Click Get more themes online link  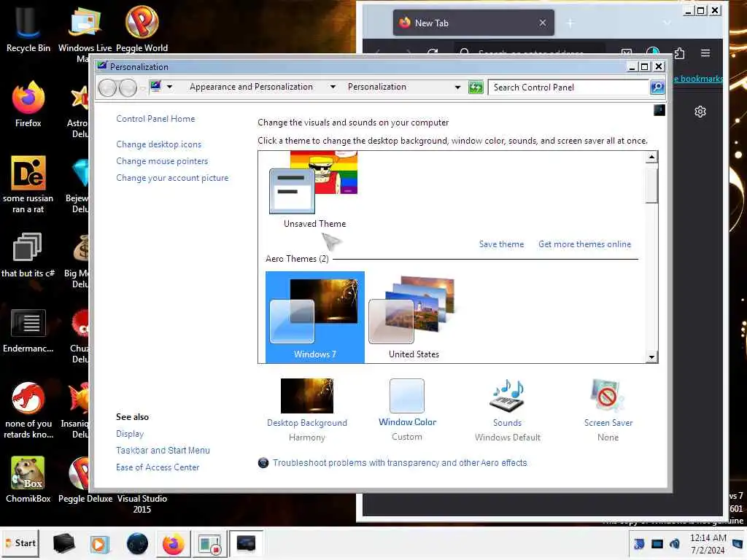coord(584,244)
